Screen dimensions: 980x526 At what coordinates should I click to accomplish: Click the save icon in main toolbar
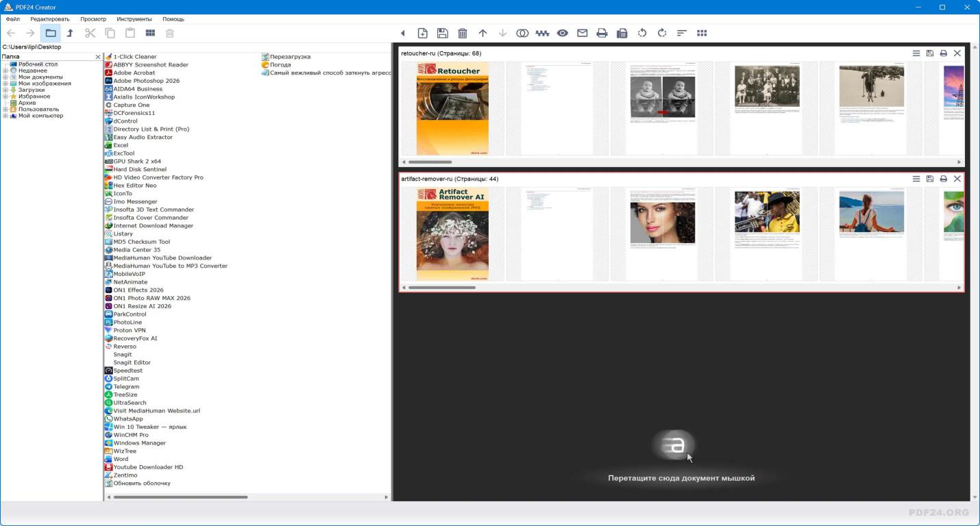(x=443, y=33)
